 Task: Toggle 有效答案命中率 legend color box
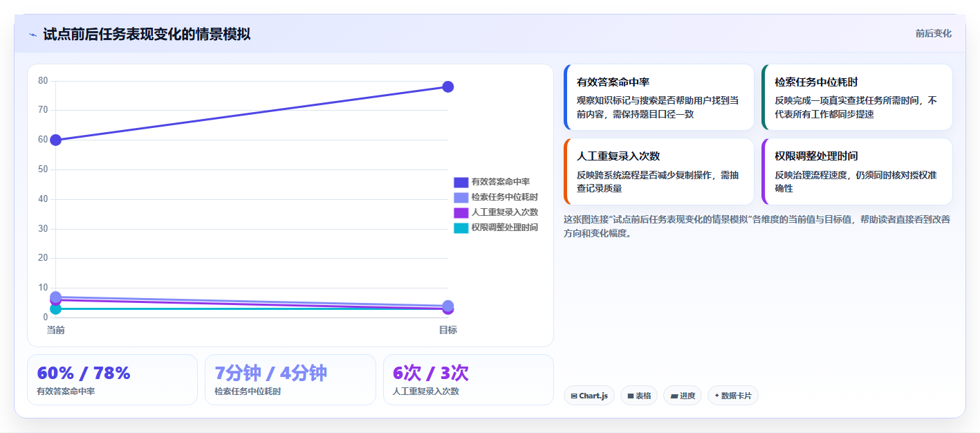[461, 182]
